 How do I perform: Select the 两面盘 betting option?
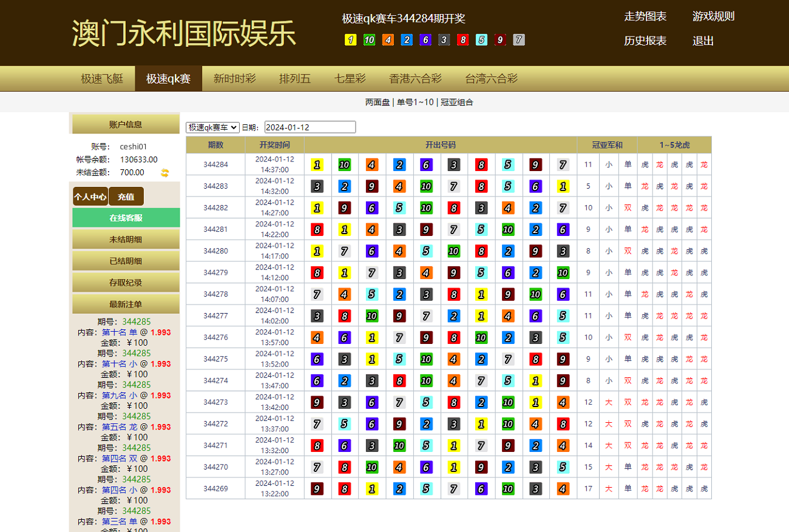[x=378, y=103]
